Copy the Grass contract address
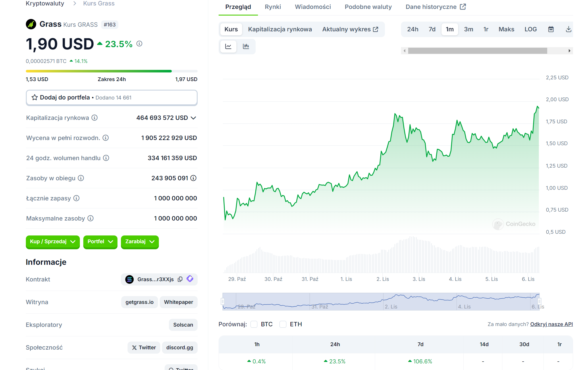The height and width of the screenshot is (370, 588). [x=180, y=279]
